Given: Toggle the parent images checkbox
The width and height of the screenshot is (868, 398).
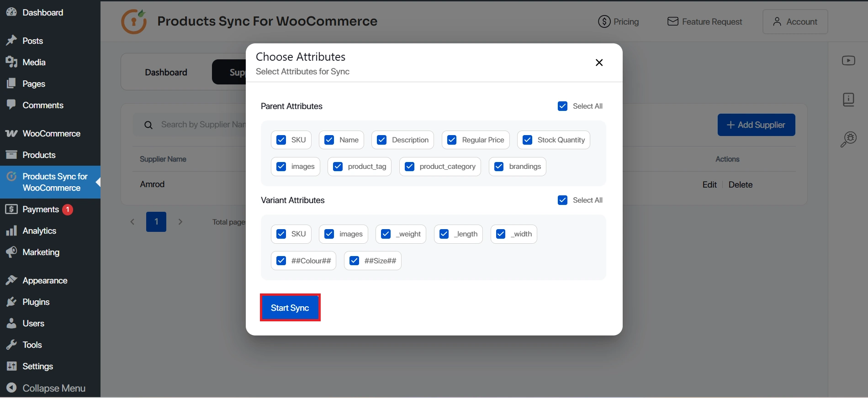Looking at the screenshot, I should coord(281,166).
